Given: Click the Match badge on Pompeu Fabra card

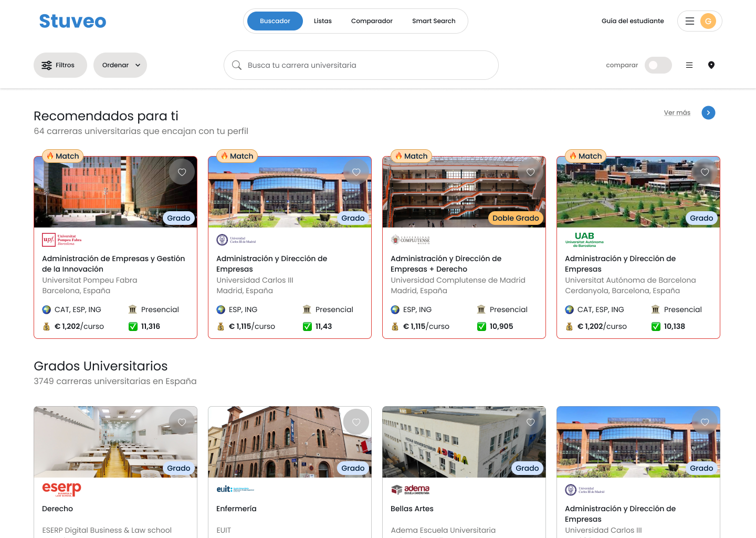Looking at the screenshot, I should [62, 156].
